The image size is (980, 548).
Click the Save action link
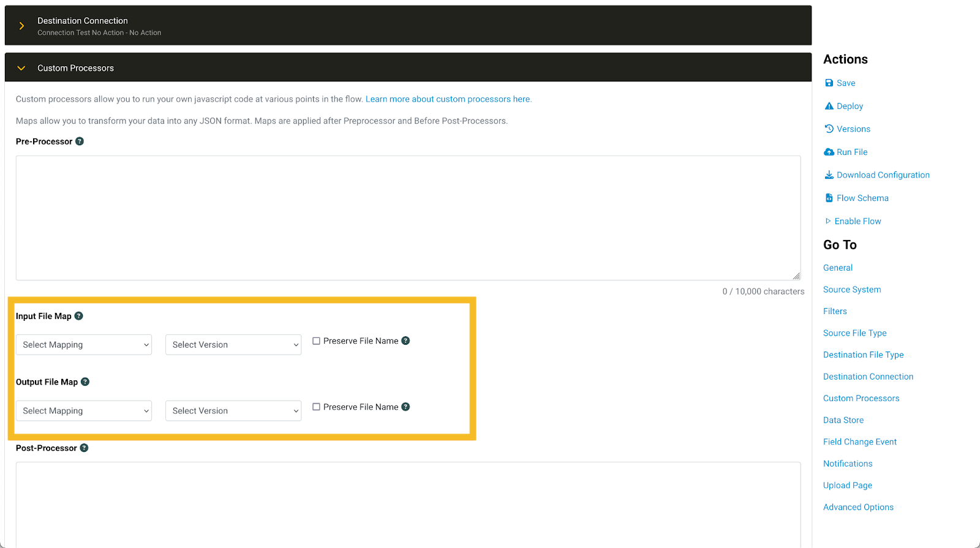(x=846, y=83)
